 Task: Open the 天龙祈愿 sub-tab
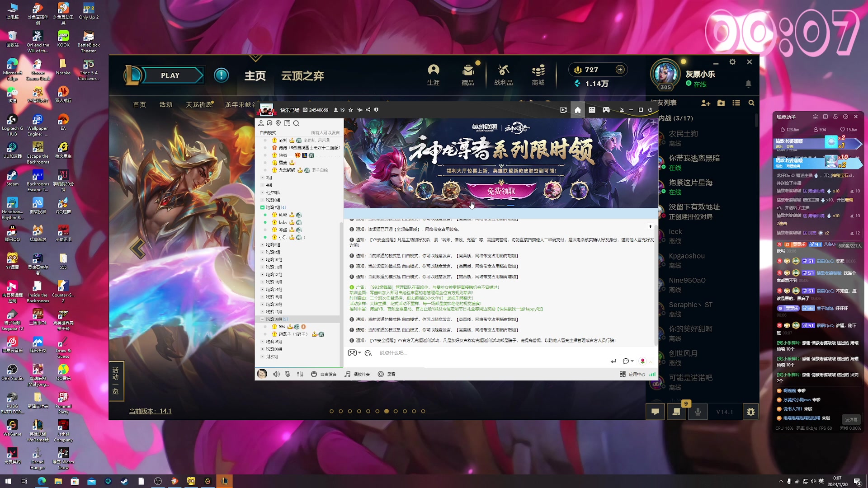199,104
